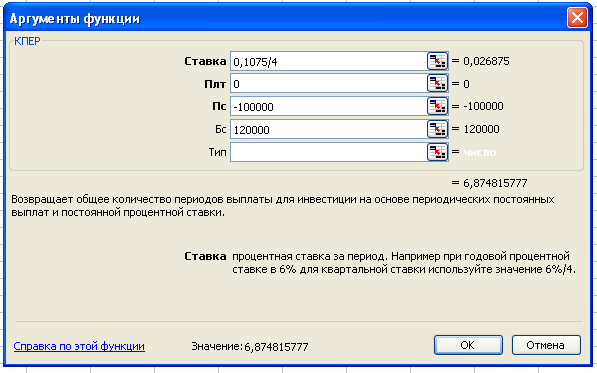The height and width of the screenshot is (373, 597).
Task: Cancel the dialog with Отмена button
Action: click(x=546, y=345)
